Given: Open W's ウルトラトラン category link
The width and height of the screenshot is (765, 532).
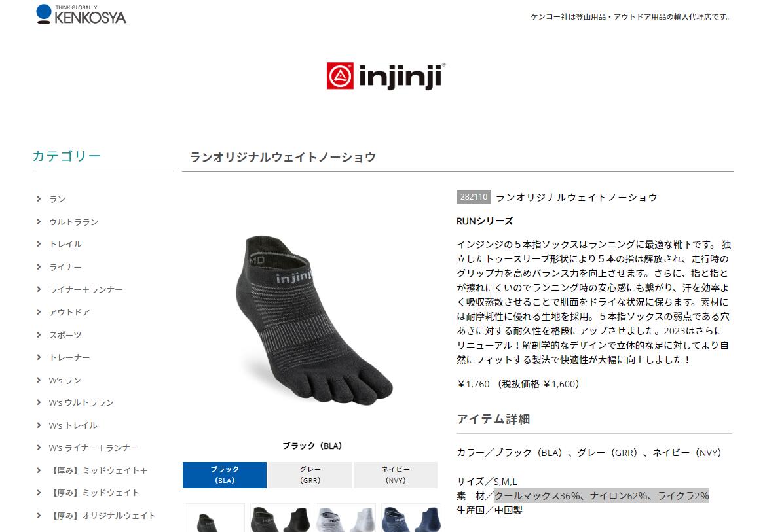Looking at the screenshot, I should (81, 403).
